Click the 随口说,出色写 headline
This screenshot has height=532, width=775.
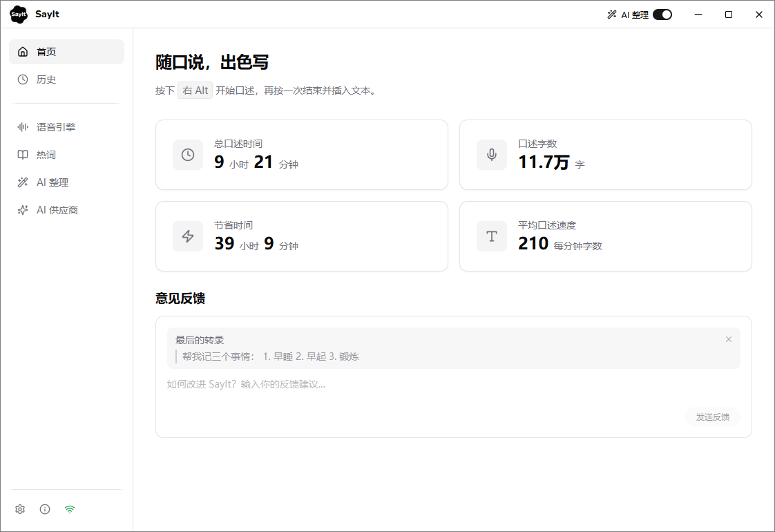pyautogui.click(x=212, y=62)
